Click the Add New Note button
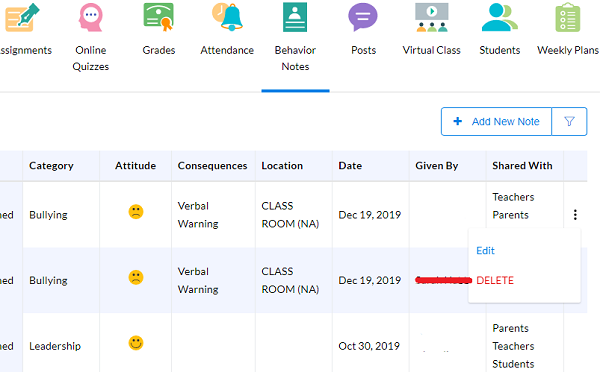The width and height of the screenshot is (600, 372). pyautogui.click(x=496, y=121)
